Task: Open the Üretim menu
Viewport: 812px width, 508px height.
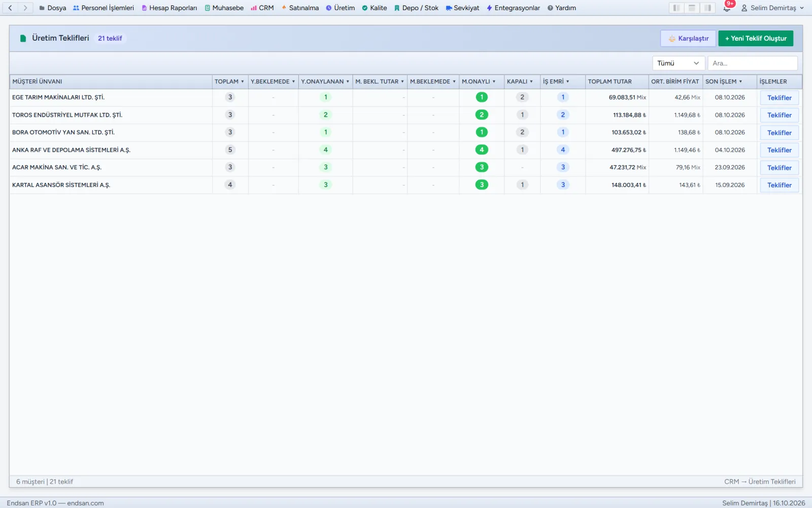Action: click(340, 8)
